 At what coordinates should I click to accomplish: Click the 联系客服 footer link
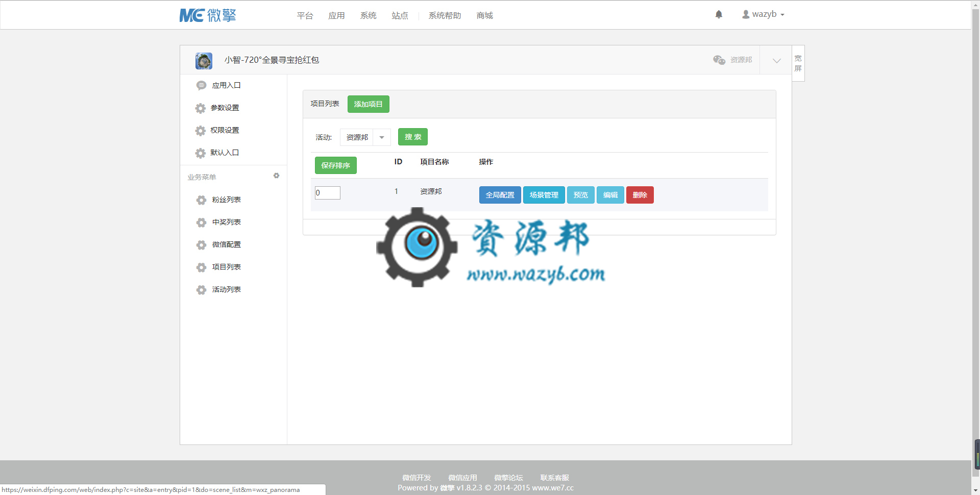554,478
